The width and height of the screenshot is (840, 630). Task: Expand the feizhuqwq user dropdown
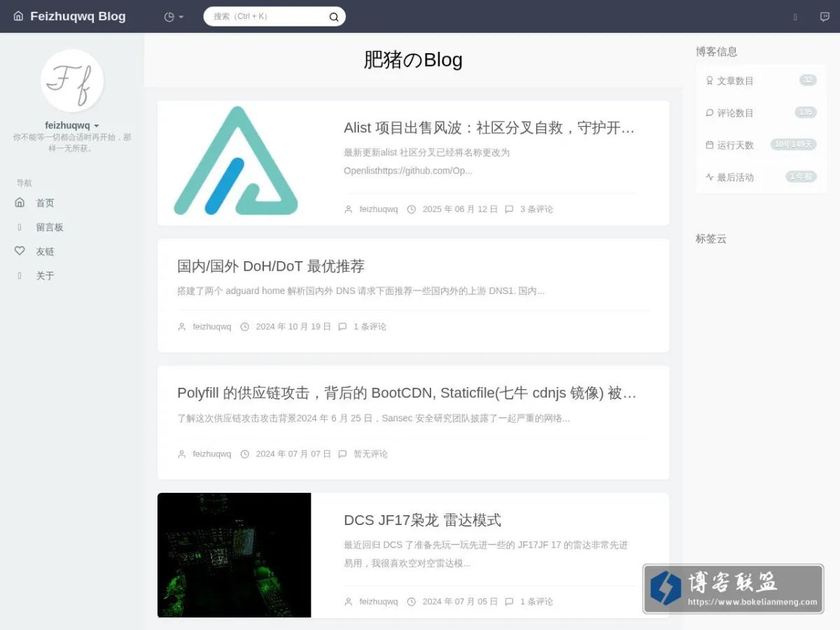coord(72,126)
